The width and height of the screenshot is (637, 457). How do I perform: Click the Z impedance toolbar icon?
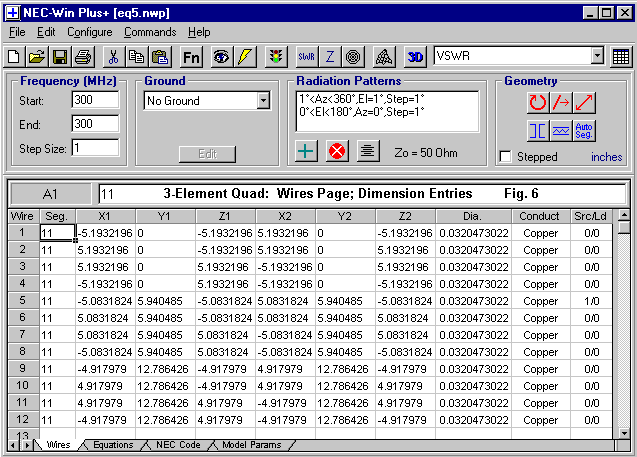pyautogui.click(x=330, y=57)
